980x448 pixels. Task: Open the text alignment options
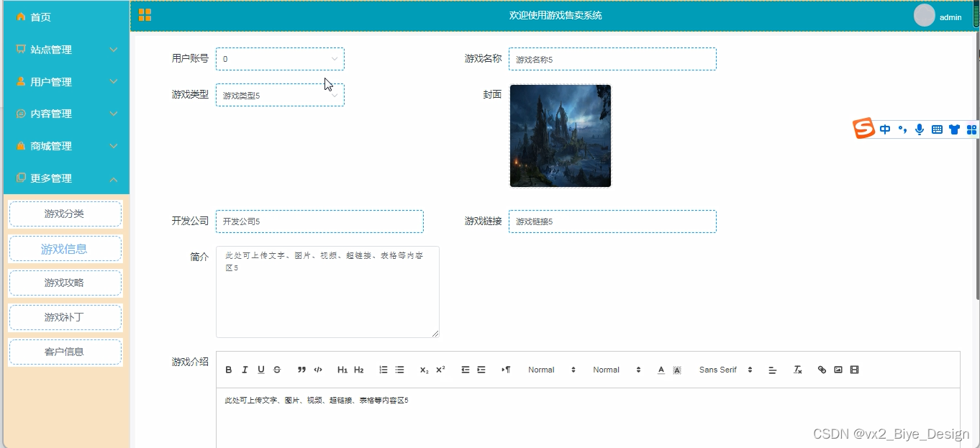pos(773,370)
